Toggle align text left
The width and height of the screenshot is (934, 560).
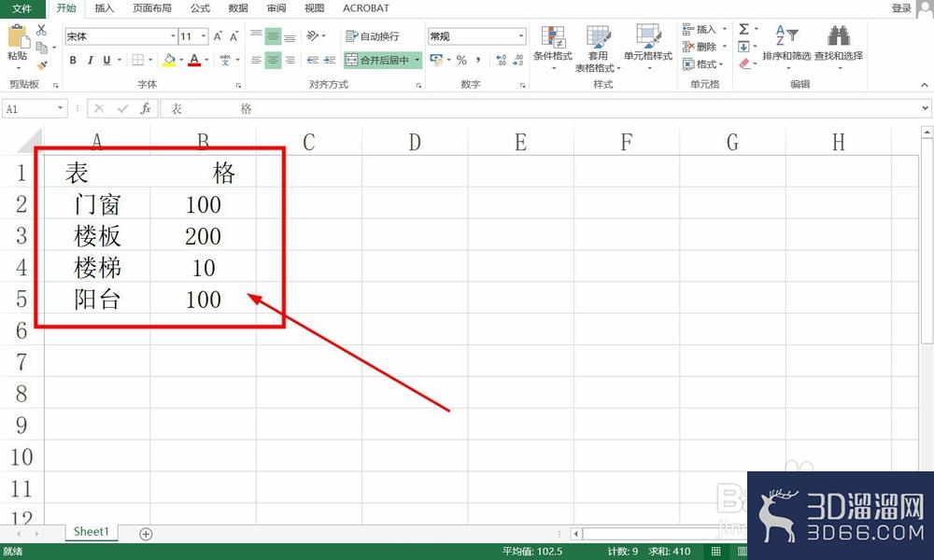point(256,60)
